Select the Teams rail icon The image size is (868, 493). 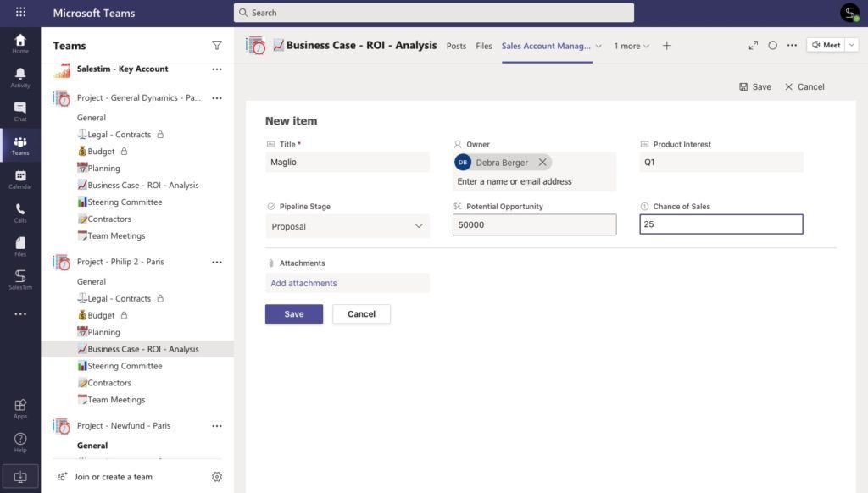tap(20, 146)
